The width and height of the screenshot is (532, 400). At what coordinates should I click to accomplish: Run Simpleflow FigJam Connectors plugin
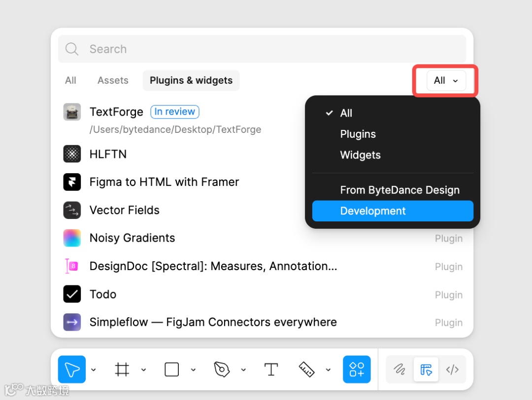click(x=213, y=322)
